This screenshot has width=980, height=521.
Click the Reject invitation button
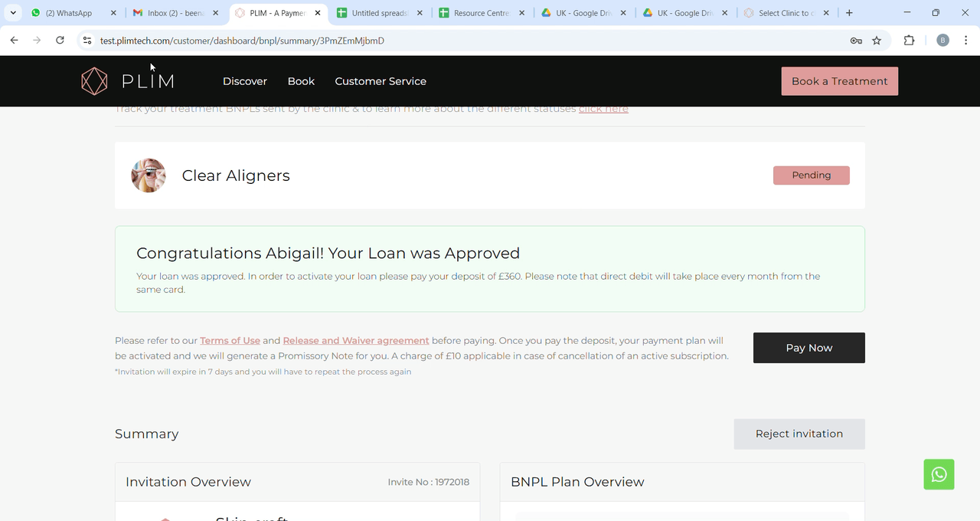799,434
